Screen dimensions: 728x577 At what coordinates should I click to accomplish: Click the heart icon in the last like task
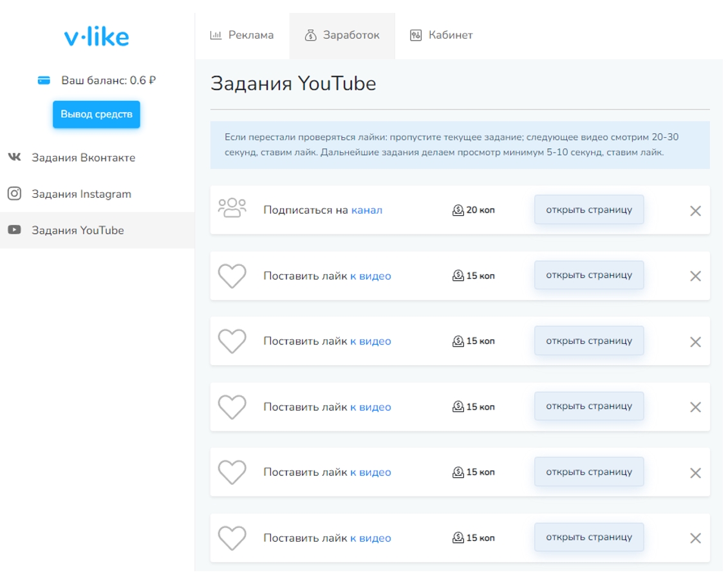click(x=232, y=538)
